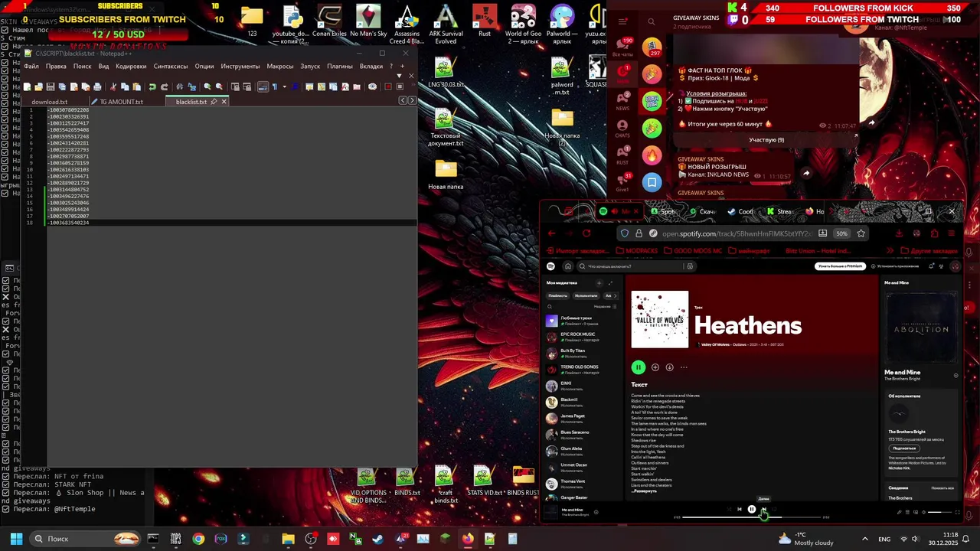Screen dimensions: 980x551
Task: Click the Saved Messages bookmark chat in Telegram
Action: point(652,182)
